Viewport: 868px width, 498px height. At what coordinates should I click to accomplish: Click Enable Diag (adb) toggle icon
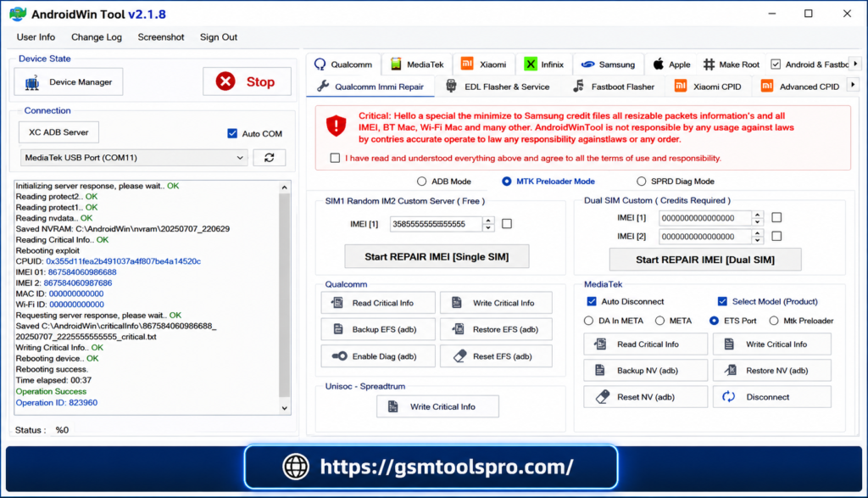[x=339, y=355]
